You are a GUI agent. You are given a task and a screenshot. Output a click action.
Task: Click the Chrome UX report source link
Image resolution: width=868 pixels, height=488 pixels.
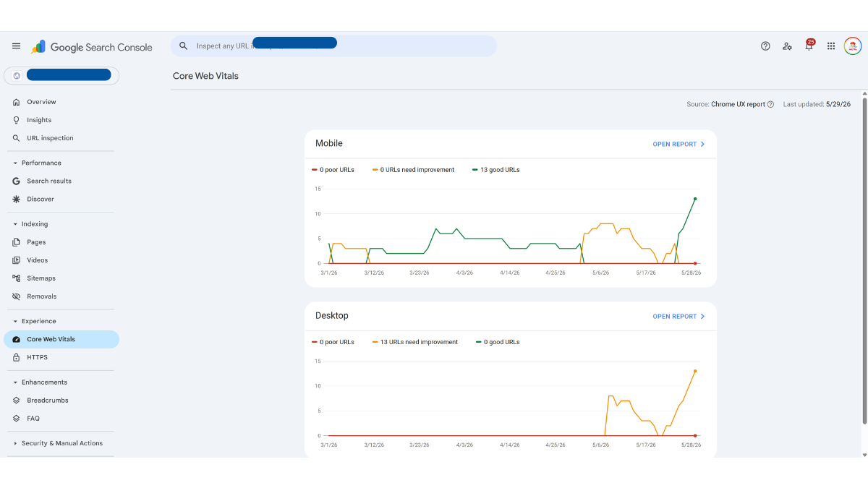coord(738,104)
